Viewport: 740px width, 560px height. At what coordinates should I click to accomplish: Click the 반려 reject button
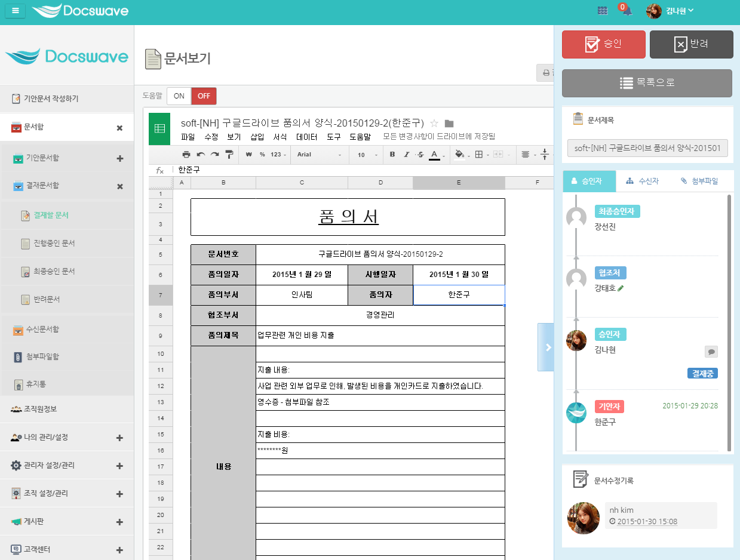(x=691, y=44)
